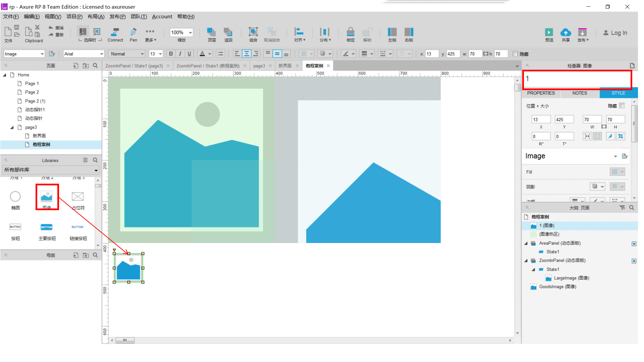The image size is (644, 362).
Task: Toggle AreaPanel visibility square in outline
Action: [x=634, y=244]
